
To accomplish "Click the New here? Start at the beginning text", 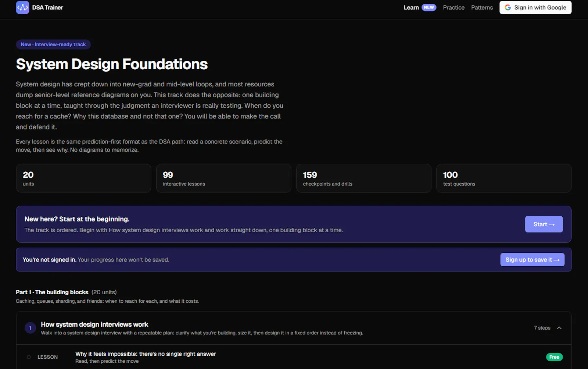I will [x=77, y=219].
